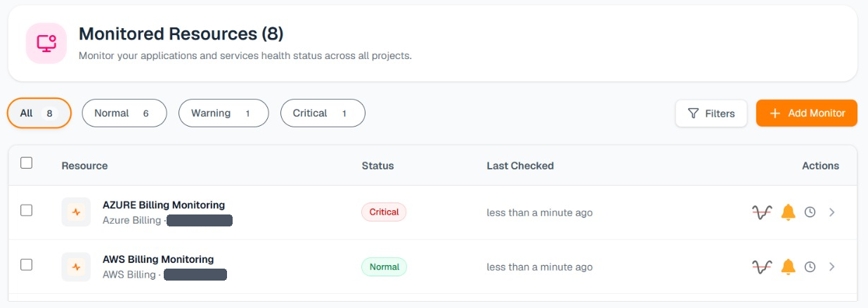Open the graph icon in AZURE Billing row

762,212
